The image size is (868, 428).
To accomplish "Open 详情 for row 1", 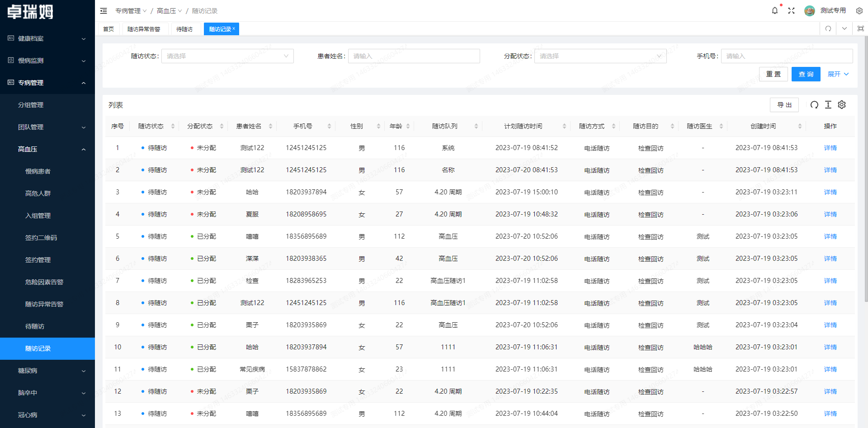I will coord(830,148).
